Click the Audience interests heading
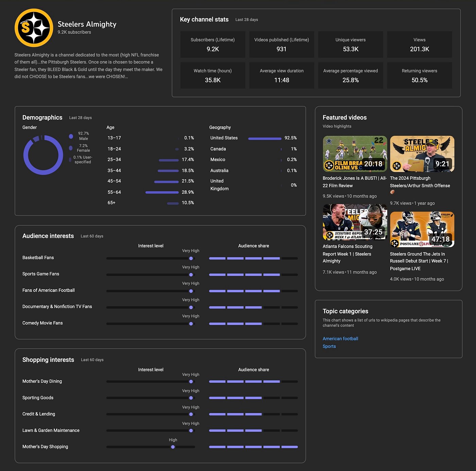The width and height of the screenshot is (476, 471). (x=48, y=236)
